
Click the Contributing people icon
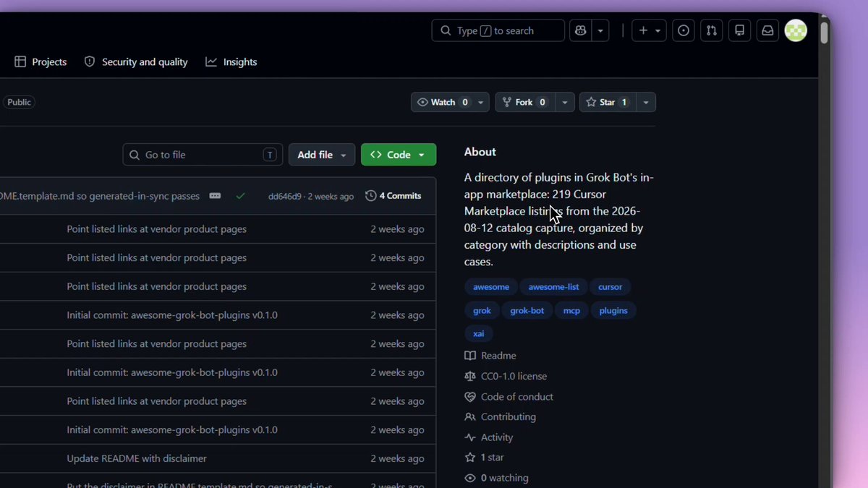(x=470, y=417)
